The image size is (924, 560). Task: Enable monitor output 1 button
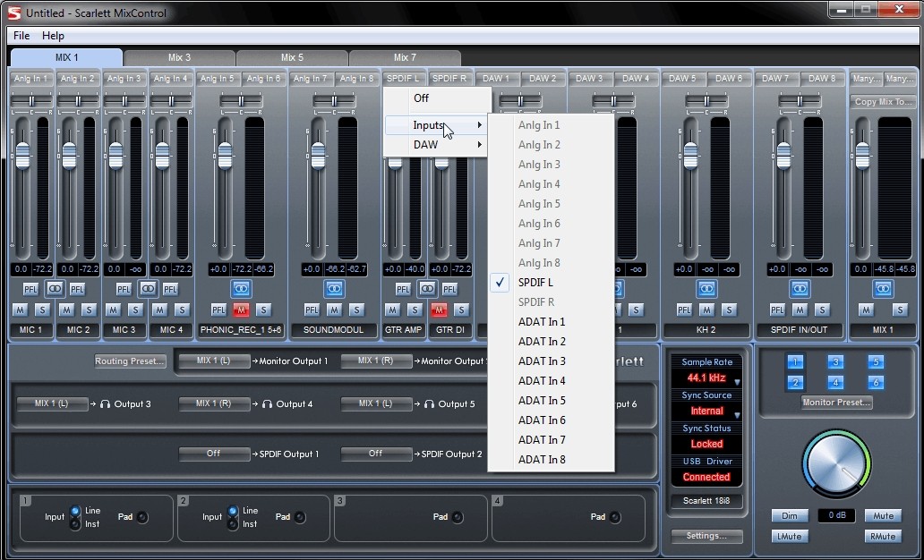tap(795, 362)
